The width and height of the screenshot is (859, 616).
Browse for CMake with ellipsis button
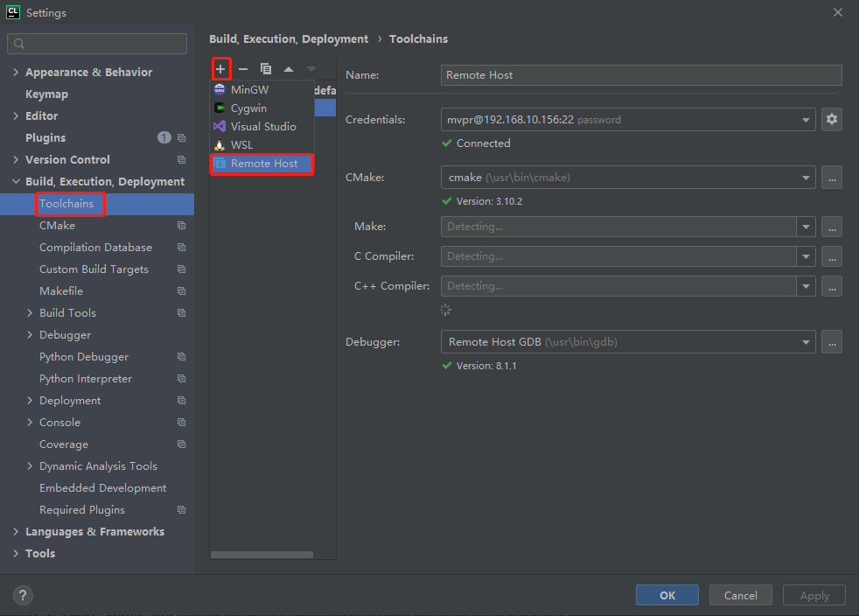coord(832,178)
